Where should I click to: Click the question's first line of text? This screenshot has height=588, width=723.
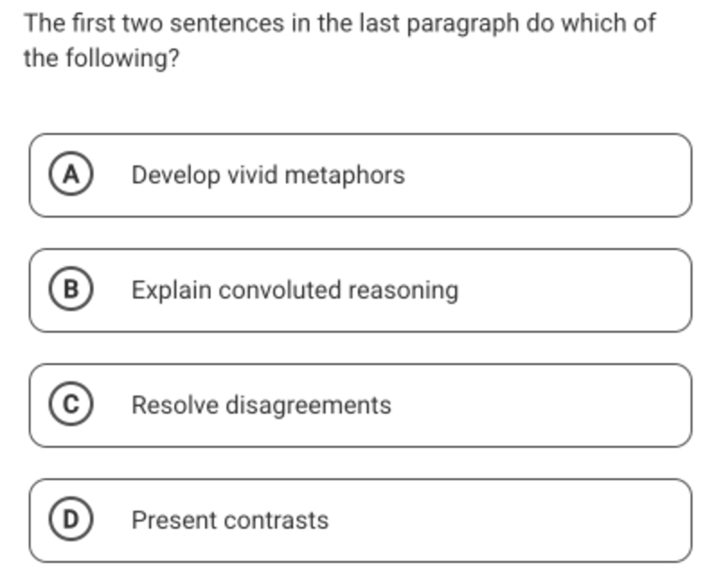point(340,23)
